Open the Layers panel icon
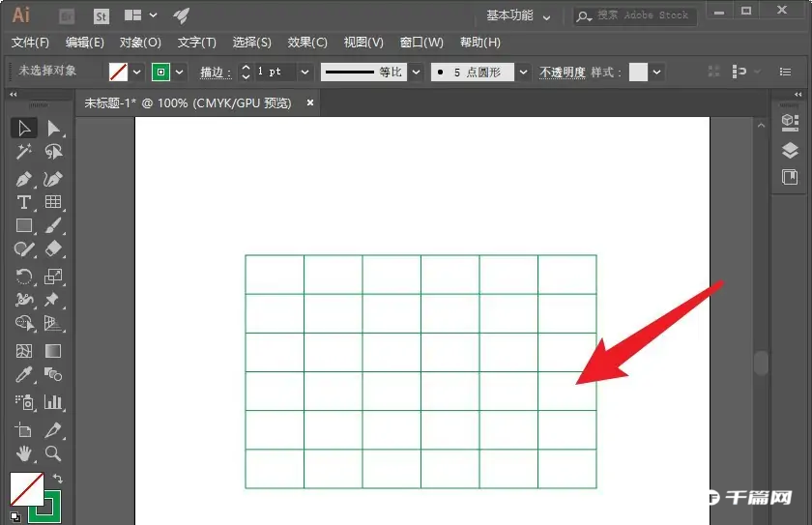This screenshot has width=812, height=525. (790, 150)
